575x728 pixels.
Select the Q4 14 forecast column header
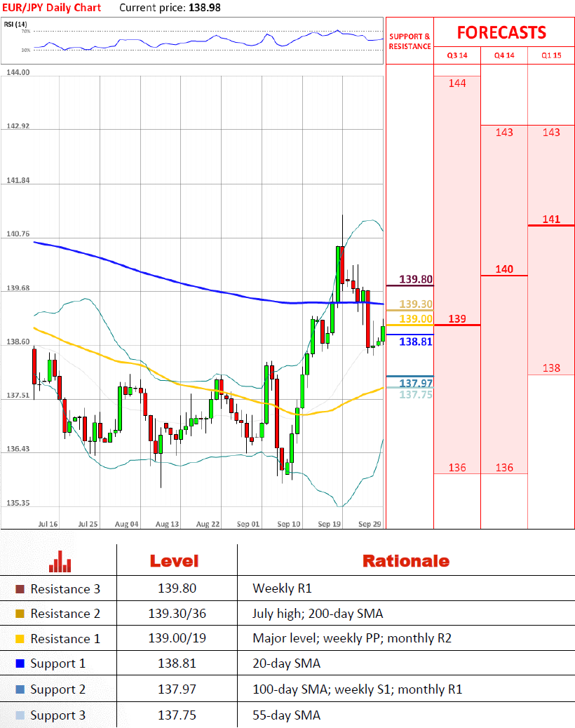point(504,55)
